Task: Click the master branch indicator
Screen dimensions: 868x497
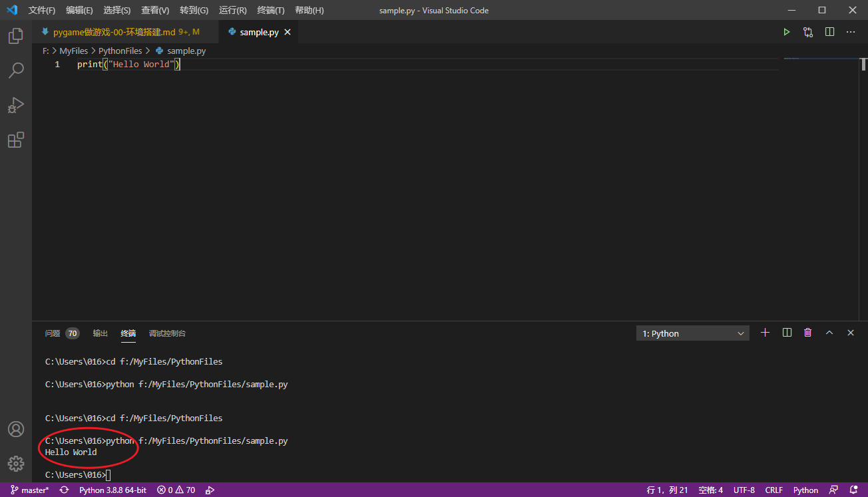Action: point(30,490)
